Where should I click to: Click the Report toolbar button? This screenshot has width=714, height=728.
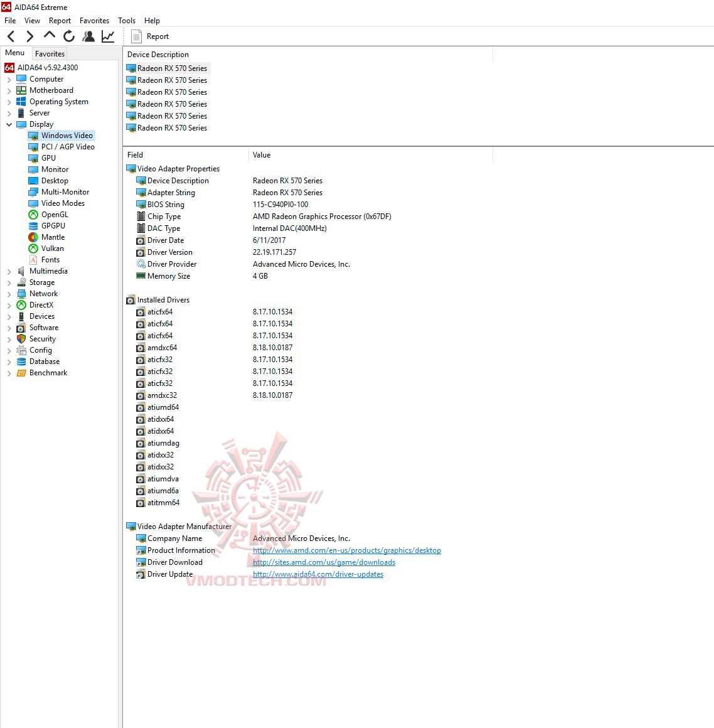[x=151, y=36]
